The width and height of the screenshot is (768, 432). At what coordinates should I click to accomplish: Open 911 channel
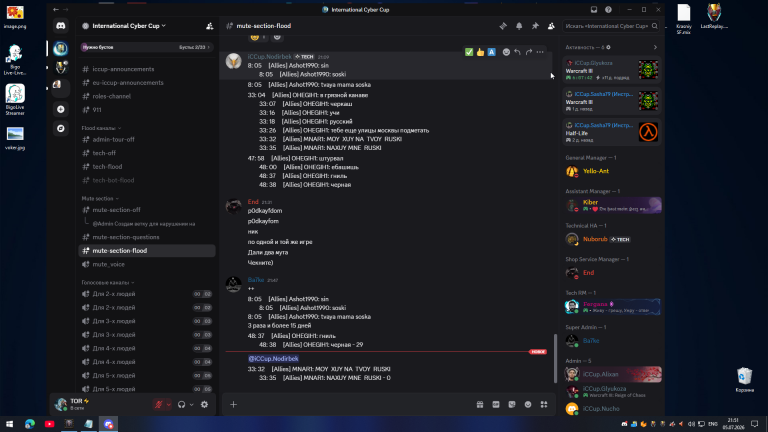[x=146, y=110]
